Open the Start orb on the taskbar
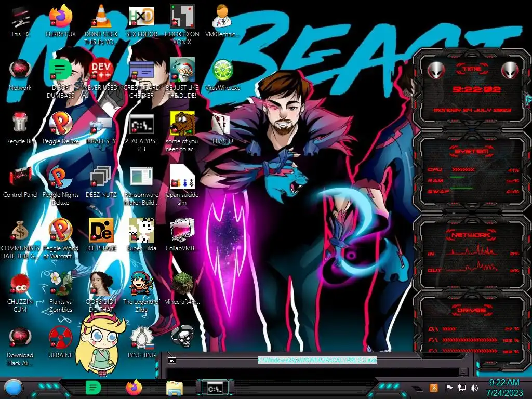 click(13, 388)
